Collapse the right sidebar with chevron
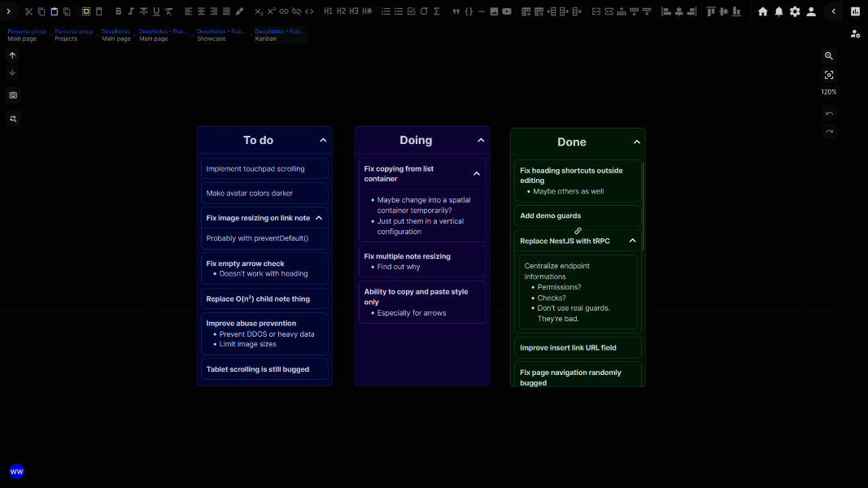Screen dimensions: 868x488 834,11
